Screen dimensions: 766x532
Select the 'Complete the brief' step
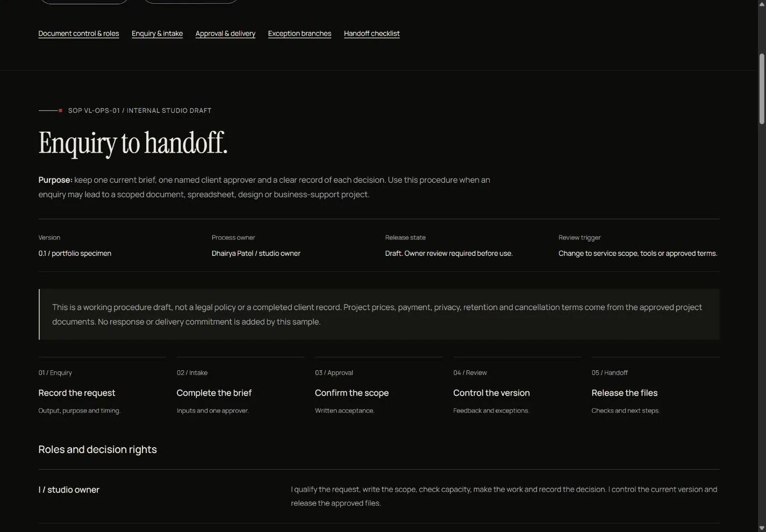point(214,393)
